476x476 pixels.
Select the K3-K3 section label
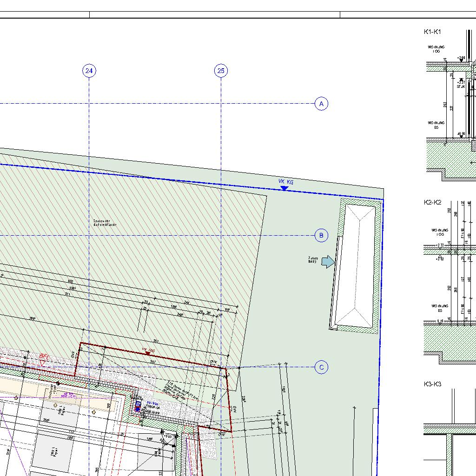pyautogui.click(x=432, y=384)
